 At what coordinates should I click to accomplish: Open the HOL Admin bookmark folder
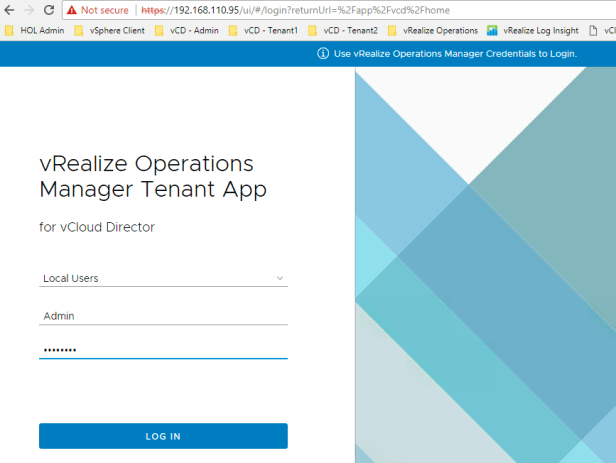[35, 31]
